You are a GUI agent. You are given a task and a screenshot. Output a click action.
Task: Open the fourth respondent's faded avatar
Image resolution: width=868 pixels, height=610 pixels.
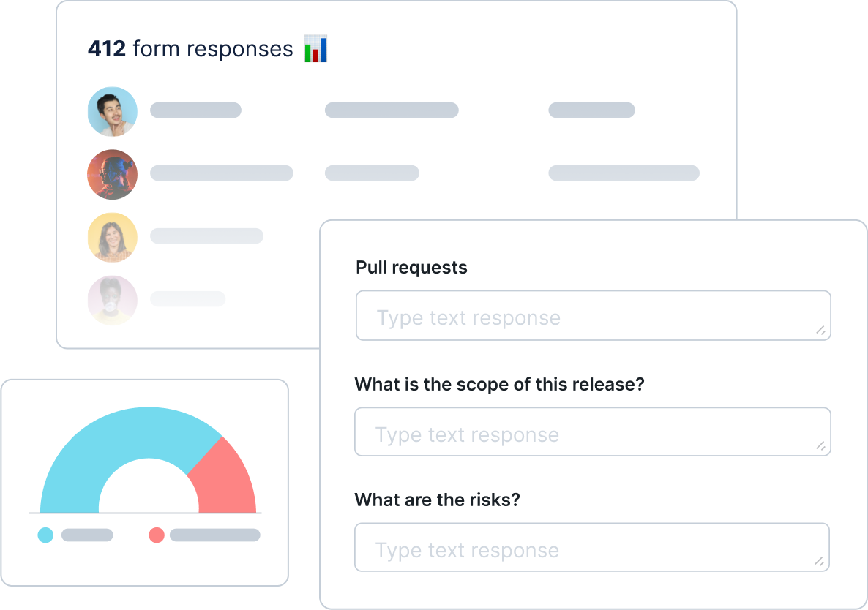pyautogui.click(x=113, y=300)
